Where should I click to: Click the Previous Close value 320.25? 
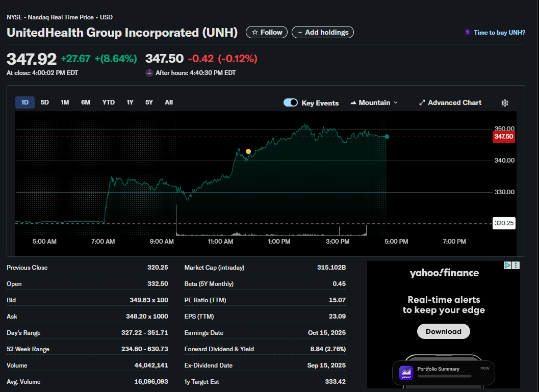tap(158, 267)
